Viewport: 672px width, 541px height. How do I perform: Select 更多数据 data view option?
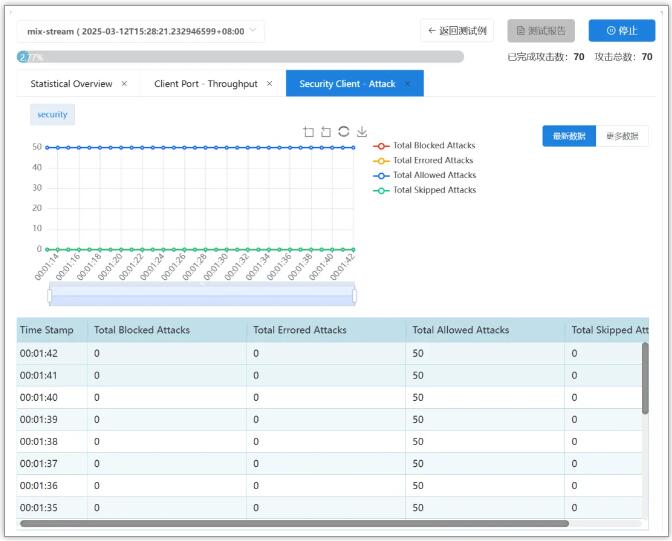[622, 136]
